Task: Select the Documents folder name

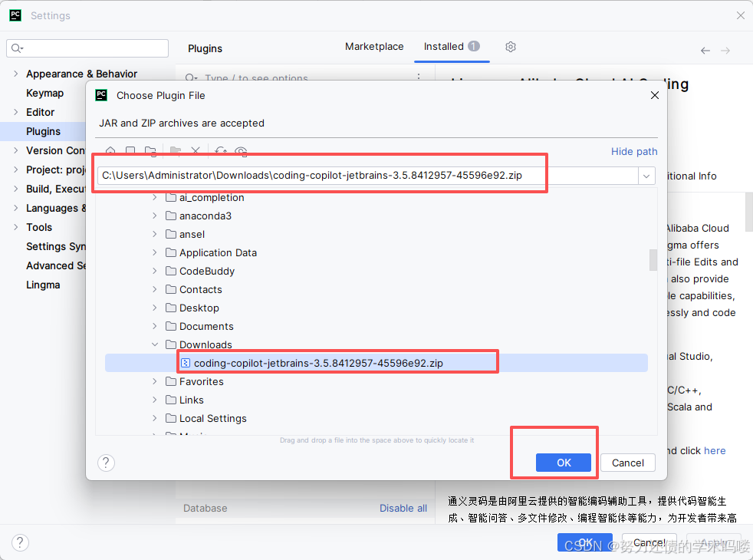Action: [206, 327]
